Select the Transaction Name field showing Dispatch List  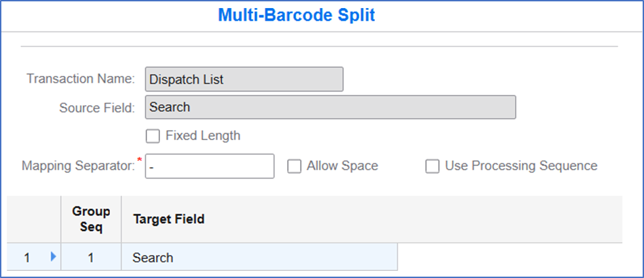pos(244,79)
